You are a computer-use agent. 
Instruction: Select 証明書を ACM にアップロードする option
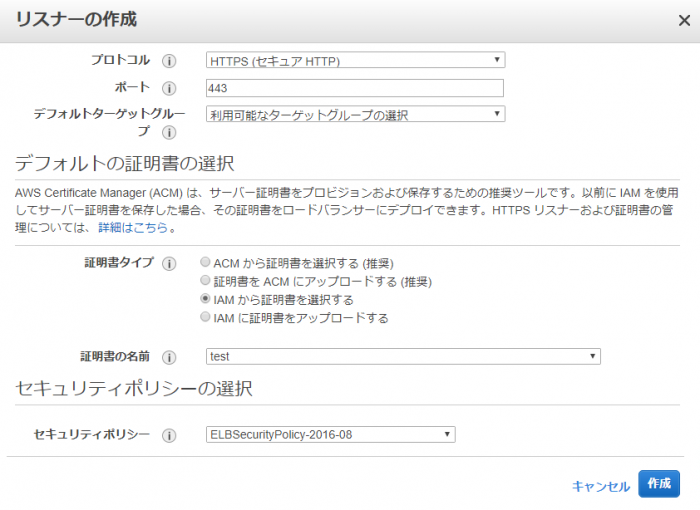(x=205, y=280)
